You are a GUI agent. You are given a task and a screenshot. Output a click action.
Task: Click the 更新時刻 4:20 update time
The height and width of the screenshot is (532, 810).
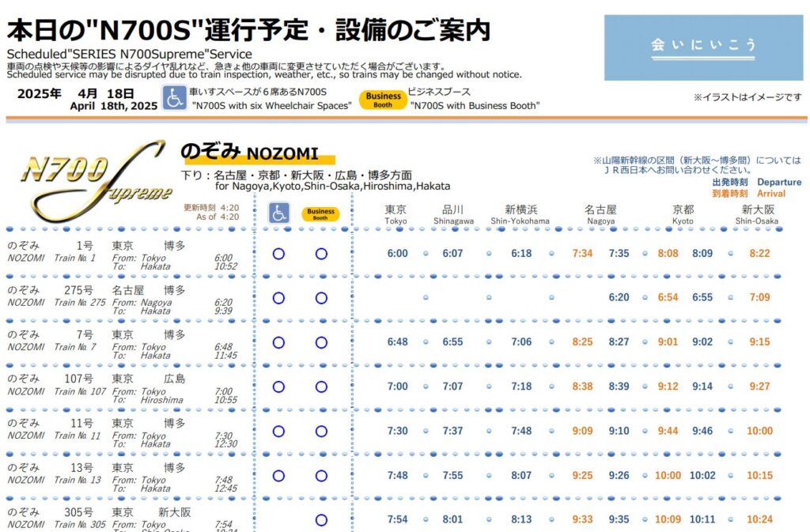(211, 208)
